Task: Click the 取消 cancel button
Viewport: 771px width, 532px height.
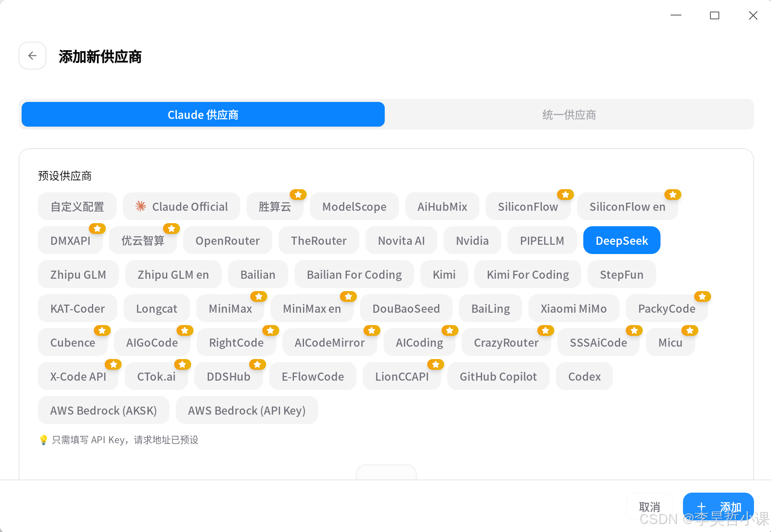Action: (649, 507)
